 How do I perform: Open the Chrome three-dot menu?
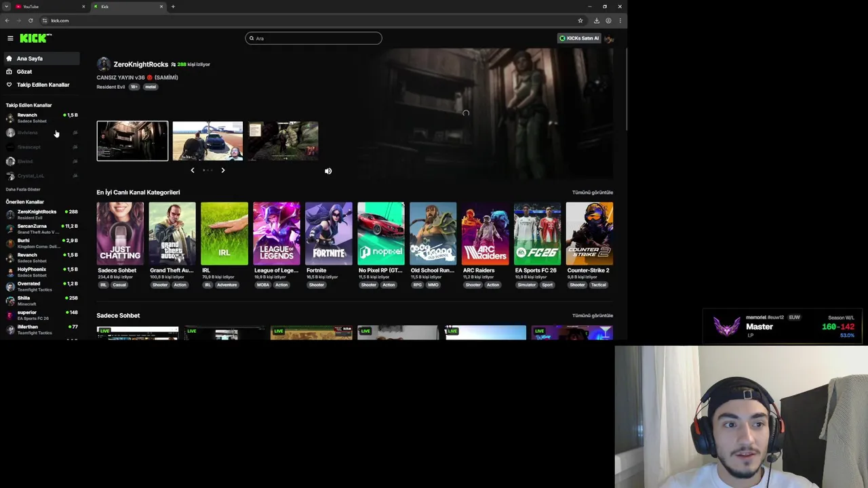(x=620, y=20)
